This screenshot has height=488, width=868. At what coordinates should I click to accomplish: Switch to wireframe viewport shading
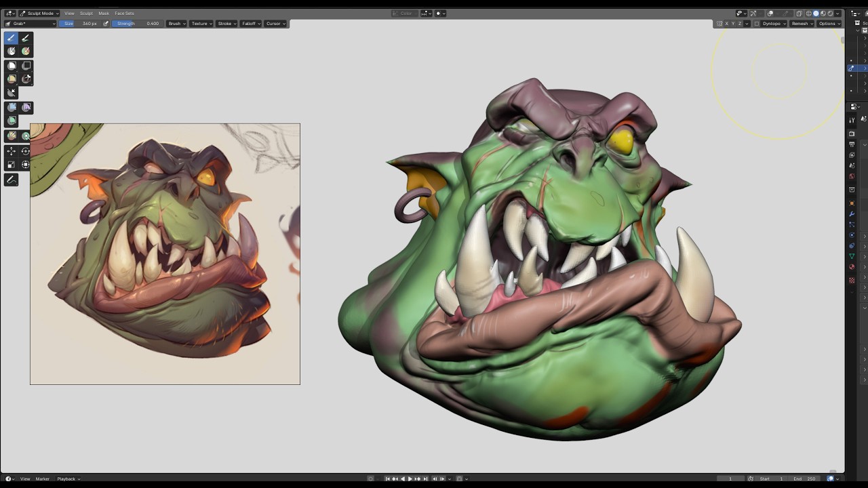pos(809,14)
